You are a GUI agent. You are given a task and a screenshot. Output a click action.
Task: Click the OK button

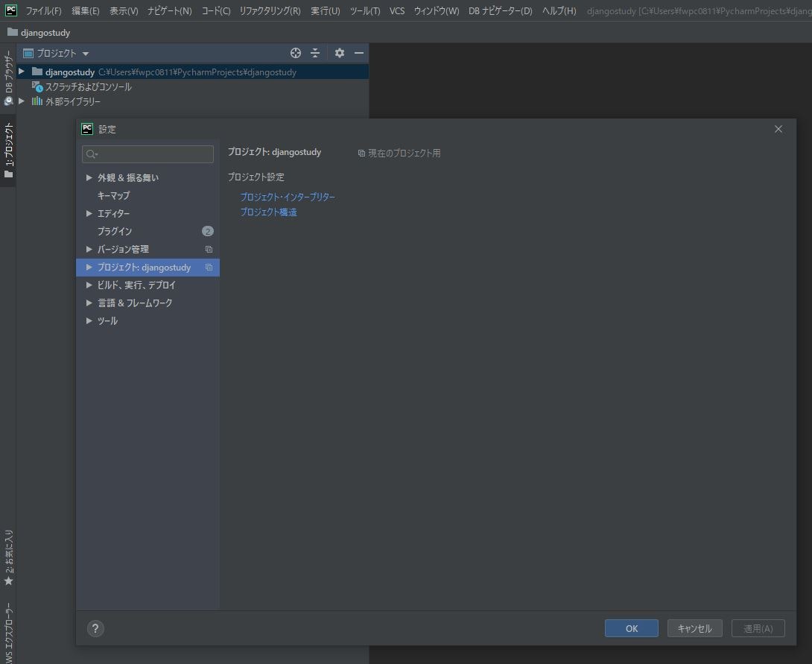click(631, 628)
